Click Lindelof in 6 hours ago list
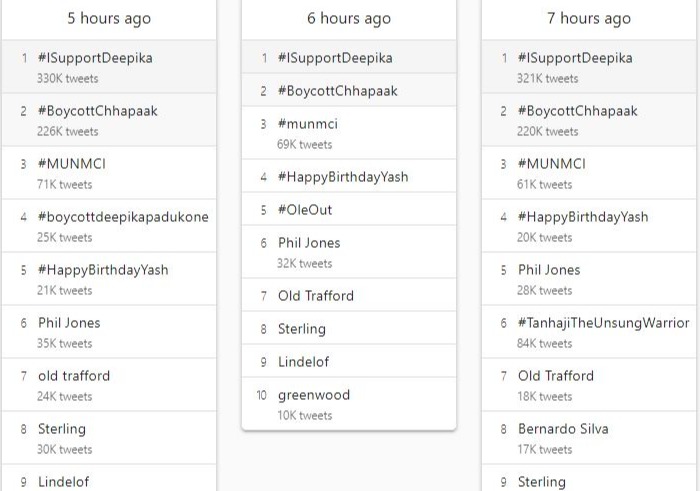700x491 pixels. coord(303,362)
